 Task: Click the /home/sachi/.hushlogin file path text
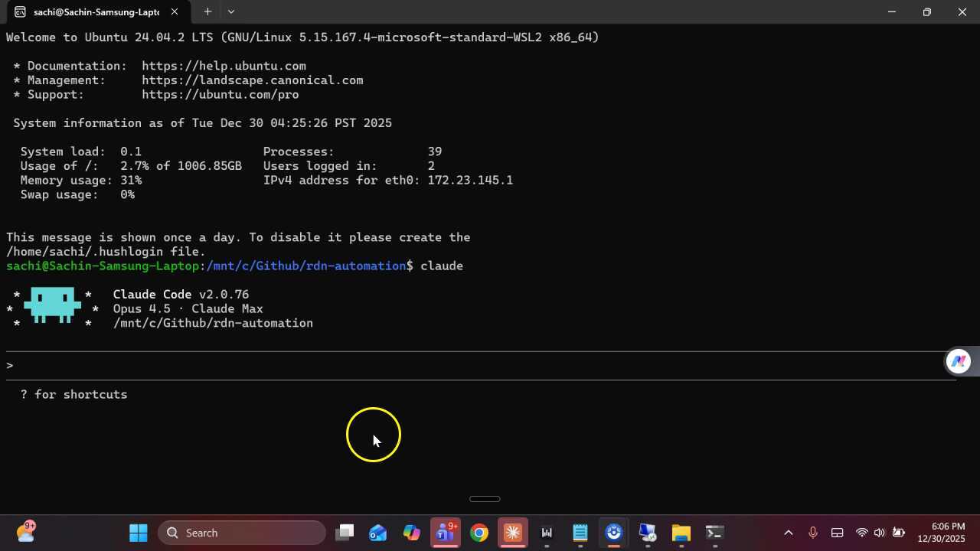point(84,252)
